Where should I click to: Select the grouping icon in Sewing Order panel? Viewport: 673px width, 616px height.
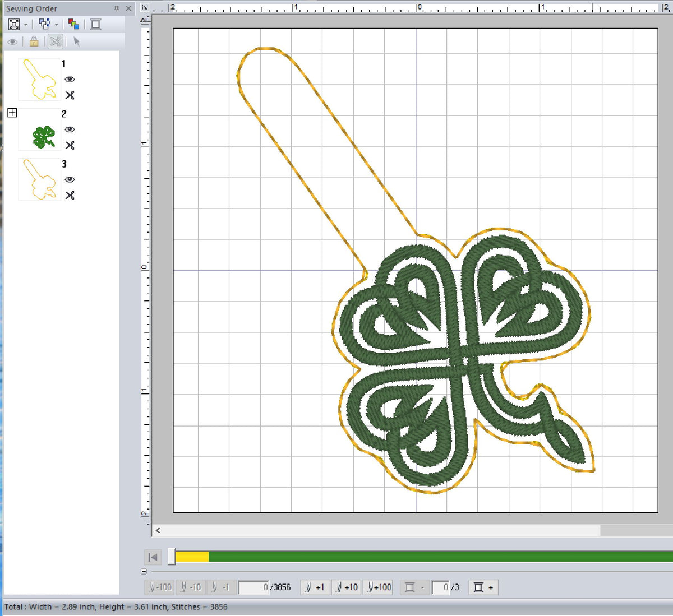tap(44, 24)
